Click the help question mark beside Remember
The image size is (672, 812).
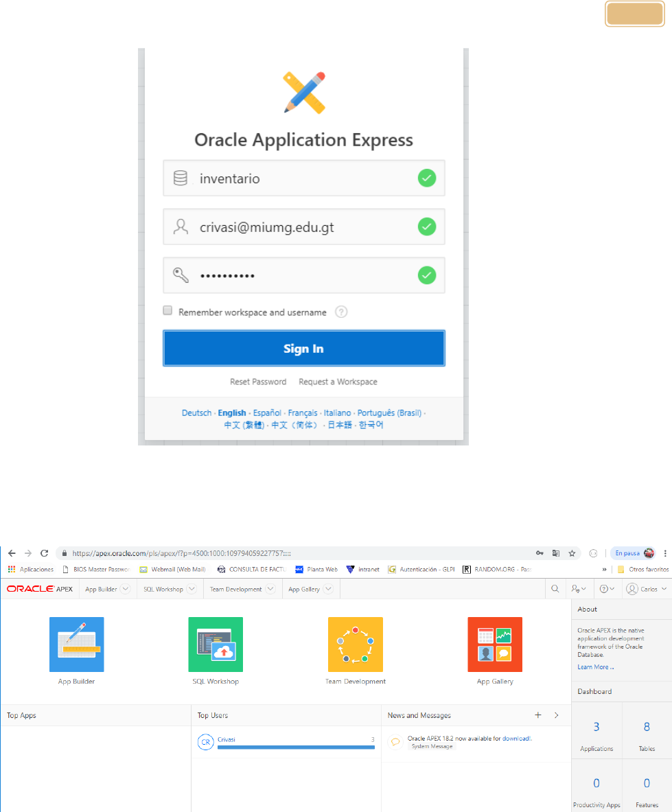(341, 312)
